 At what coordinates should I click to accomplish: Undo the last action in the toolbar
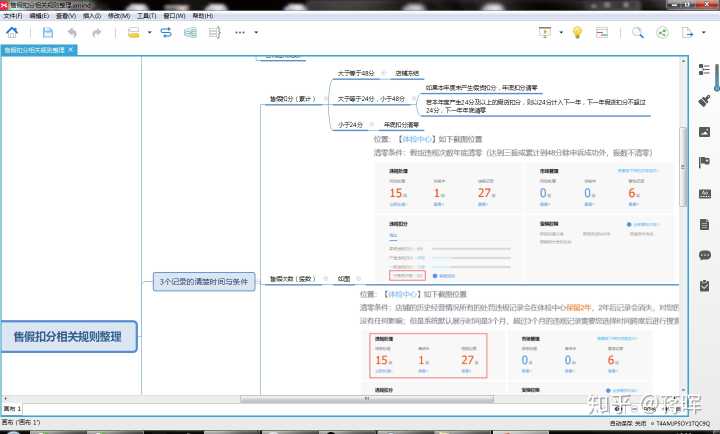[71, 32]
